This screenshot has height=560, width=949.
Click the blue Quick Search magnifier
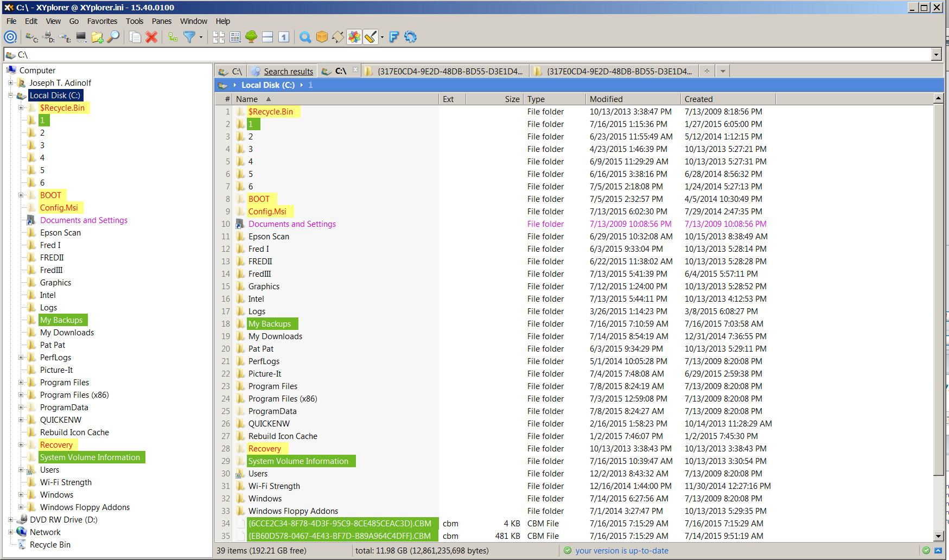pyautogui.click(x=305, y=37)
